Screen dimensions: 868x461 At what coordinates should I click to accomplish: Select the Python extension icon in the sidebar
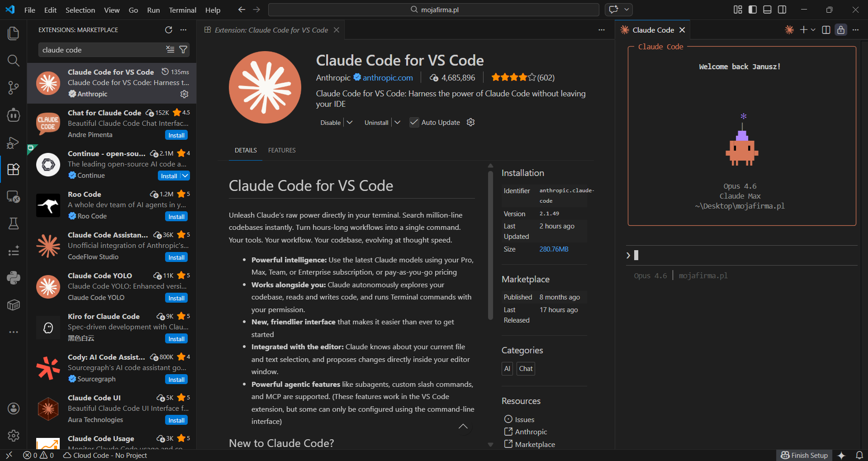[13, 278]
